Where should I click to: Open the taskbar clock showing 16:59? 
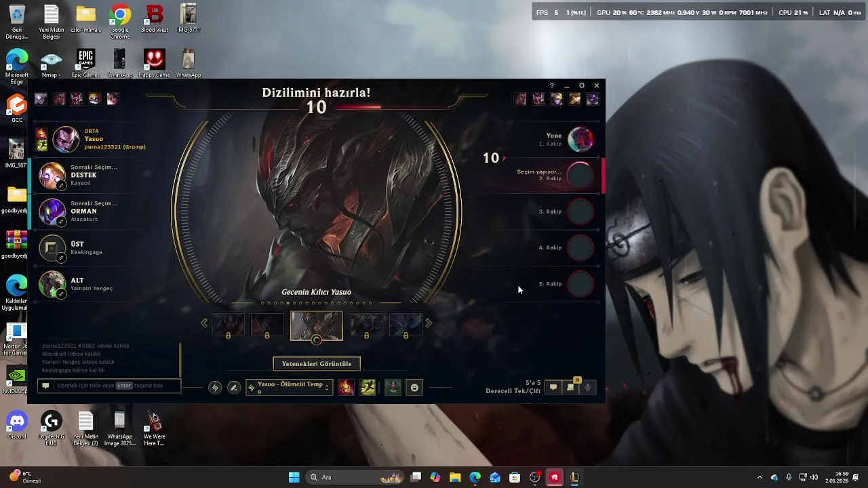842,477
